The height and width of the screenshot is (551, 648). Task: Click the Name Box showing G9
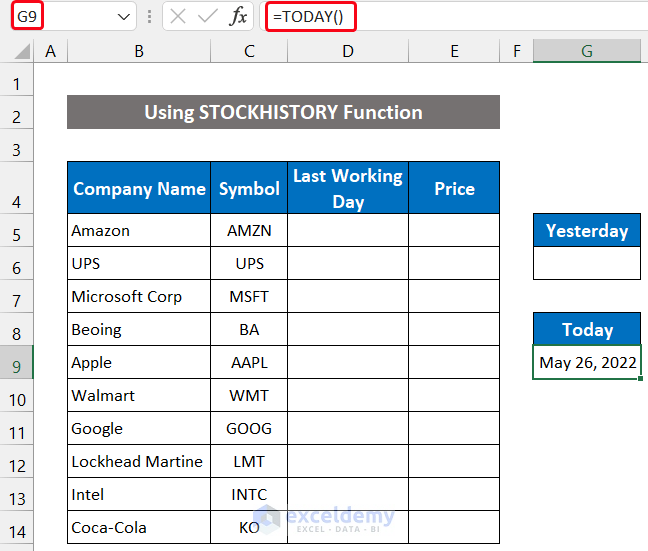coord(60,17)
